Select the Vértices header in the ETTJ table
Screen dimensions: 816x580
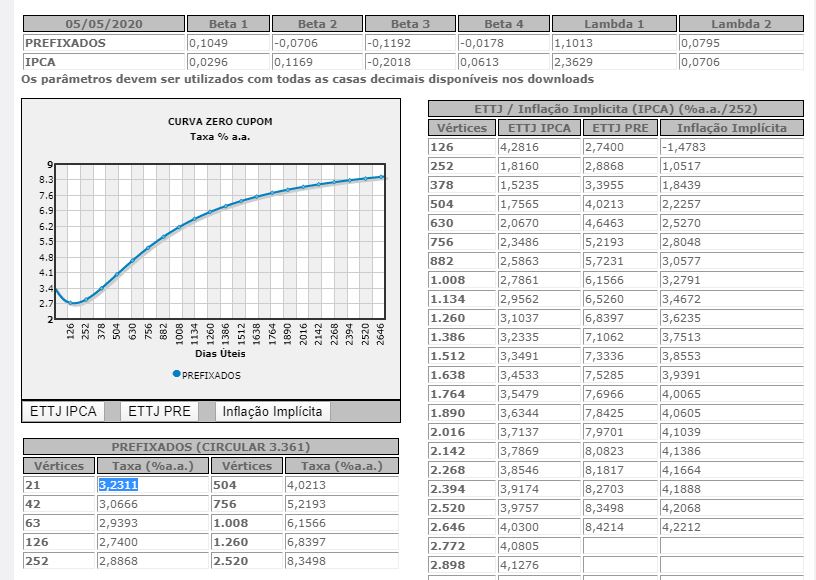point(462,127)
